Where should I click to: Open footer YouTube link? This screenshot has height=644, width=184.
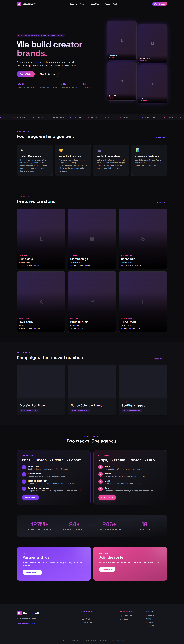(x=150, y=629)
